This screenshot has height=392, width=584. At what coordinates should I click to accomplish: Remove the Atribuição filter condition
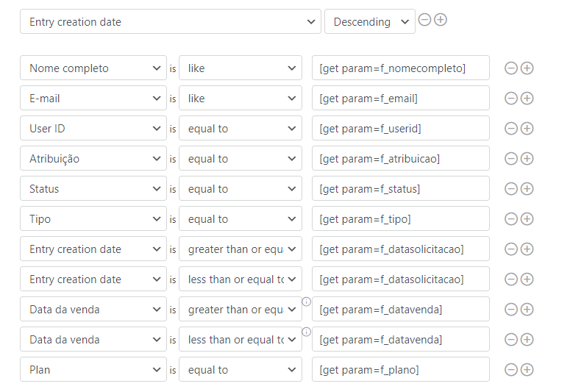[510, 159]
